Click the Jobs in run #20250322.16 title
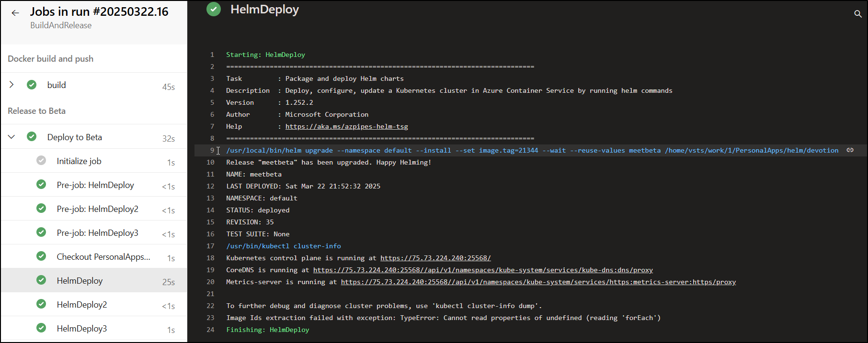The width and height of the screenshot is (868, 343). [x=99, y=11]
